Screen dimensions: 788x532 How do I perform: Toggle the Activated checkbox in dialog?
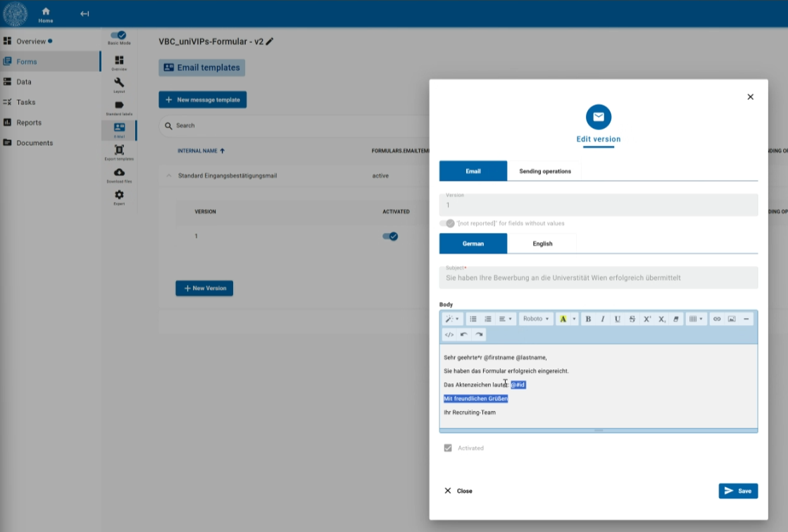click(448, 448)
